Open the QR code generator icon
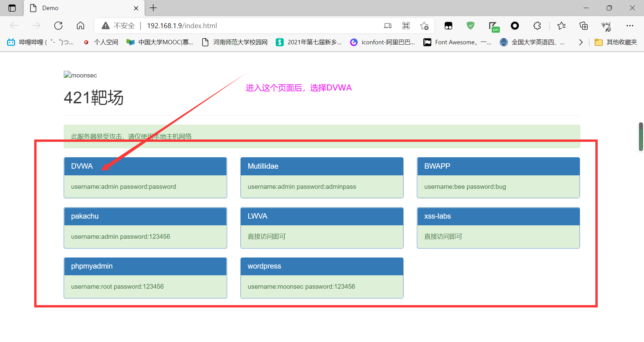This screenshot has width=644, height=342. (x=406, y=26)
